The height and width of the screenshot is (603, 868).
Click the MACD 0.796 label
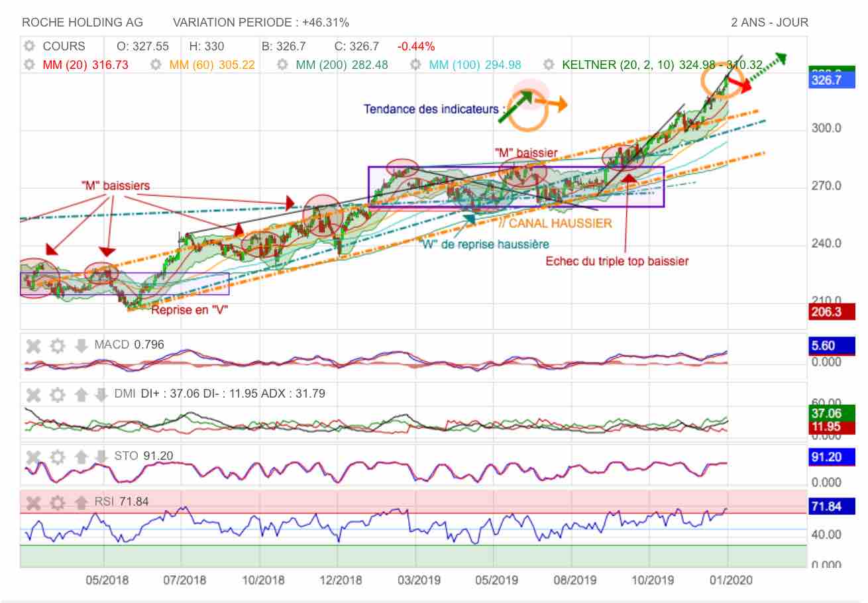[129, 345]
